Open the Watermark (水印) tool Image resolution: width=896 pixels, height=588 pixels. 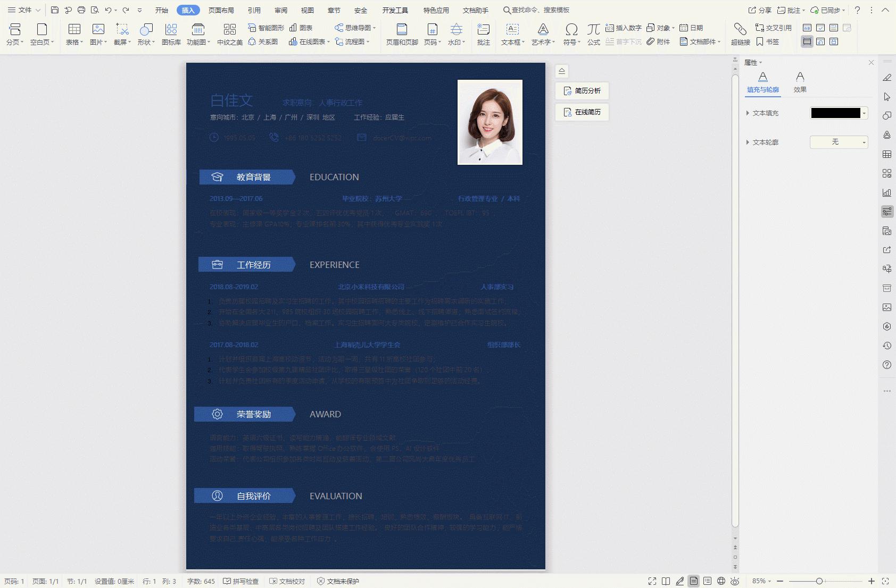pyautogui.click(x=456, y=33)
